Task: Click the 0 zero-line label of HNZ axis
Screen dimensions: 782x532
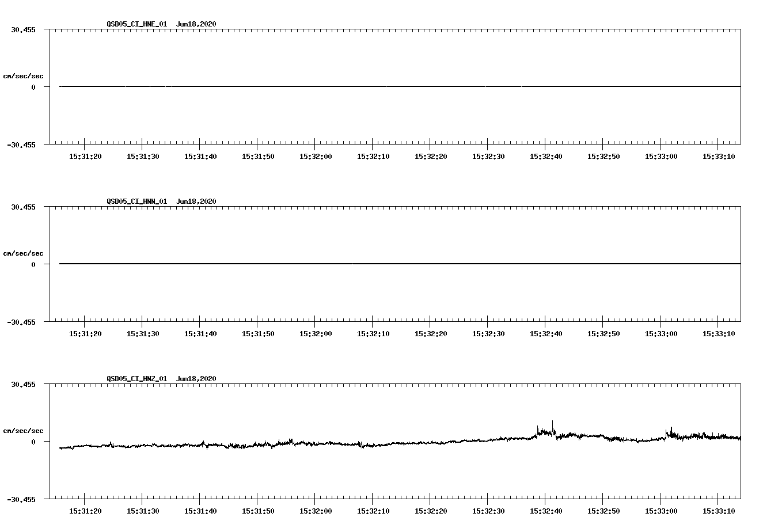Action: click(x=33, y=442)
